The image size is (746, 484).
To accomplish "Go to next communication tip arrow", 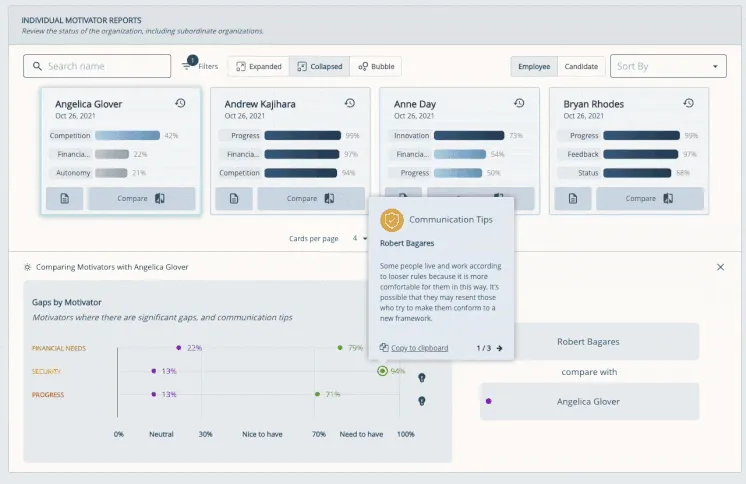I will [499, 348].
